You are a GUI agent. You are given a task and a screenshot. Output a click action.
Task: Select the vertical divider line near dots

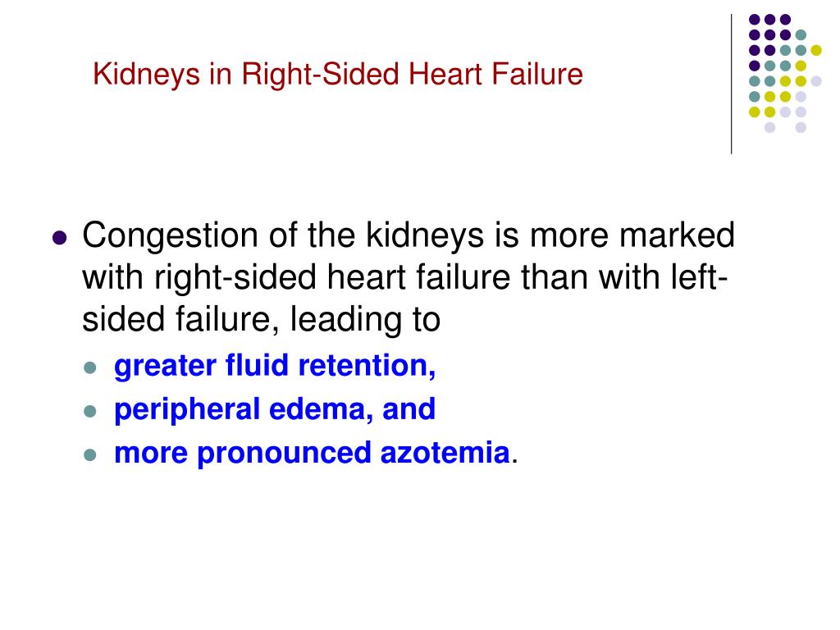coord(731,84)
